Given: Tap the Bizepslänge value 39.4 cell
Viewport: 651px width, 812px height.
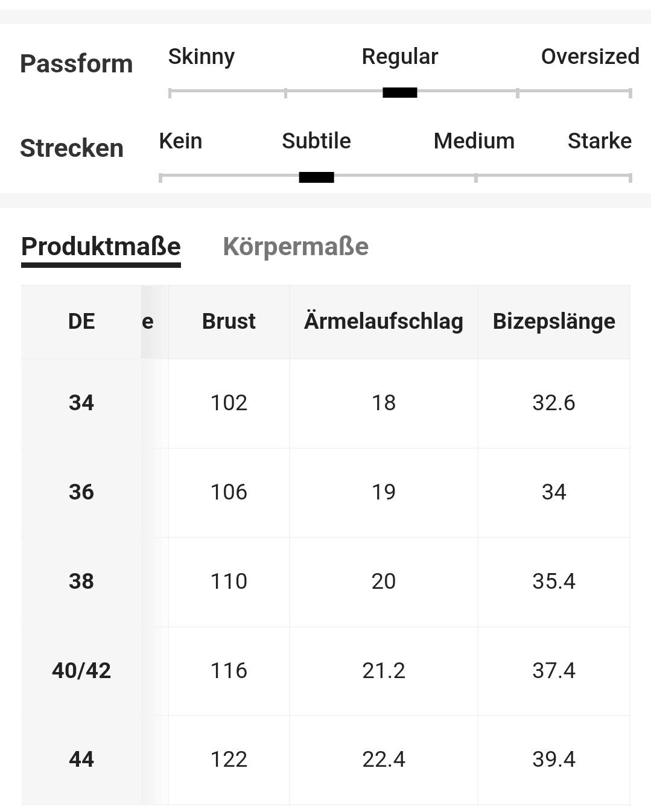Looking at the screenshot, I should (x=554, y=760).
